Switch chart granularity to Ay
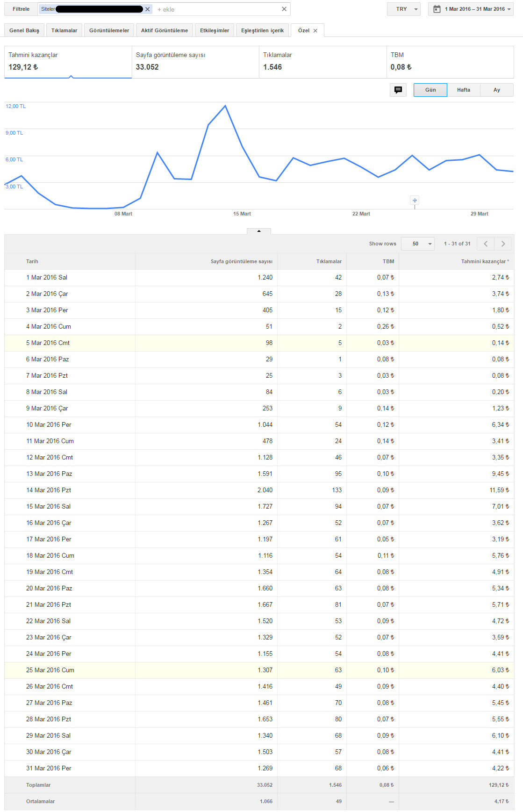This screenshot has width=523, height=812. (x=497, y=90)
